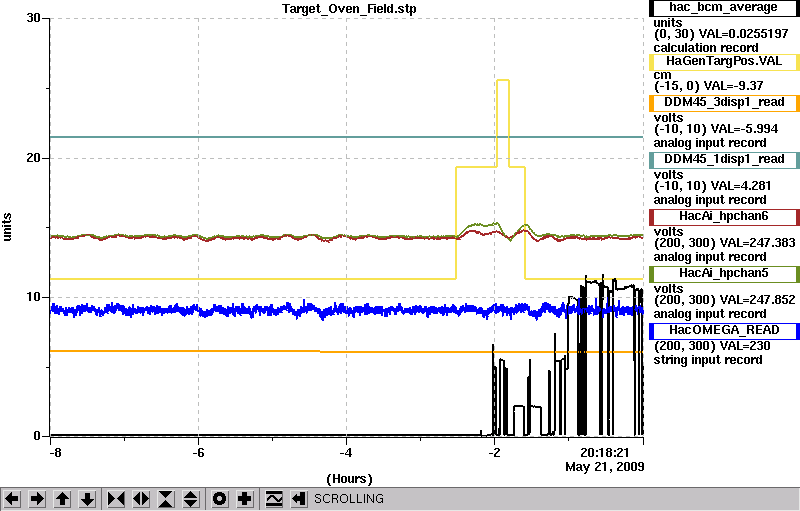Select the DDM45_3disp1_read curve legend button

tap(723, 103)
